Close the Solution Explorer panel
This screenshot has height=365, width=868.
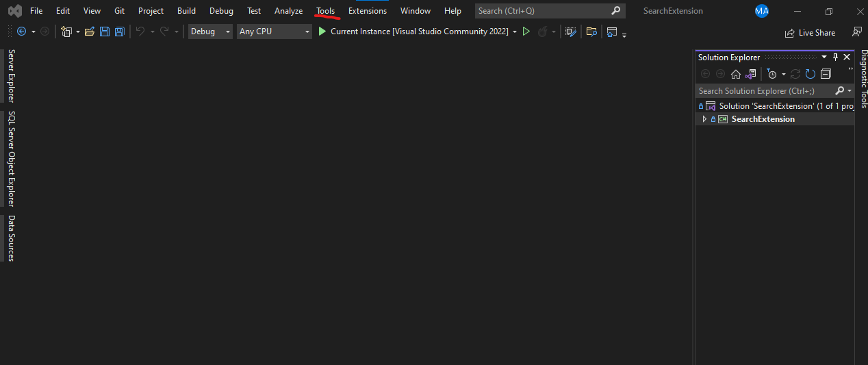click(x=847, y=57)
